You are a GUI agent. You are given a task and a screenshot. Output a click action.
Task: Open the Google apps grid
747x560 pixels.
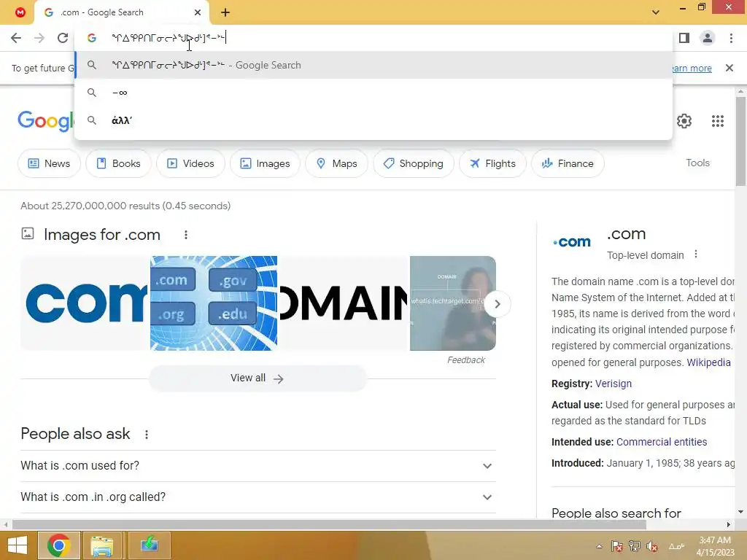tap(718, 121)
